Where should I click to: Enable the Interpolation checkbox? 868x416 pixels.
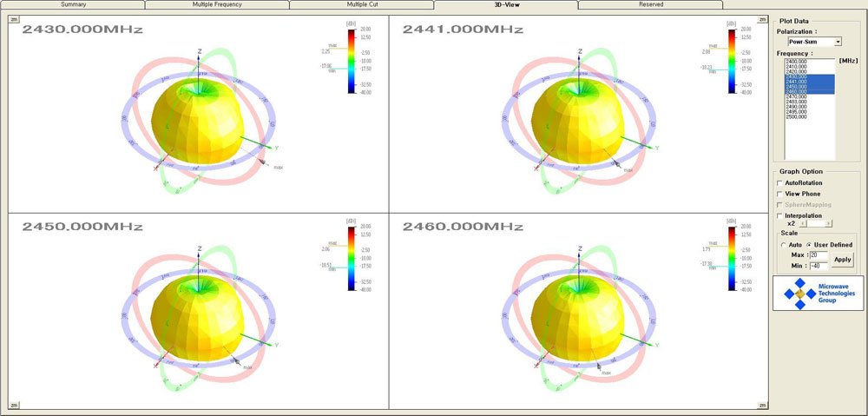point(780,215)
